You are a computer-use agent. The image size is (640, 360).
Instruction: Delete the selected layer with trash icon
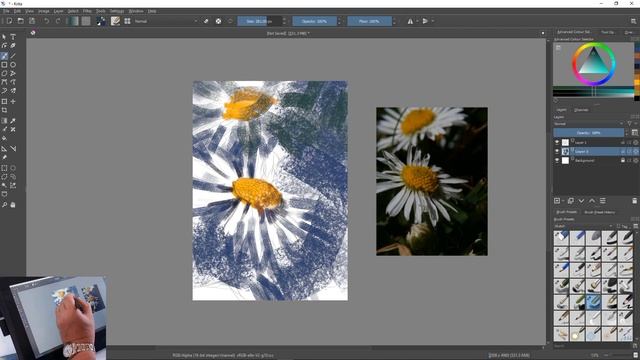(635, 201)
